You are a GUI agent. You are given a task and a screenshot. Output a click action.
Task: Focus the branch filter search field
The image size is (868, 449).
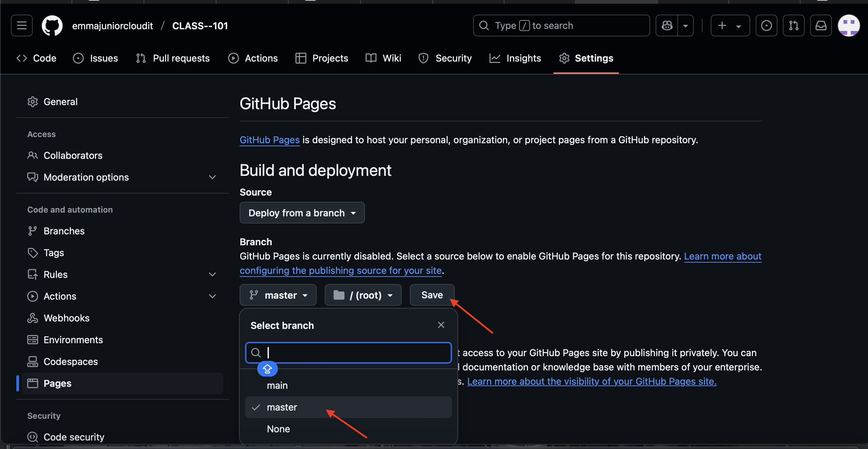[348, 353]
